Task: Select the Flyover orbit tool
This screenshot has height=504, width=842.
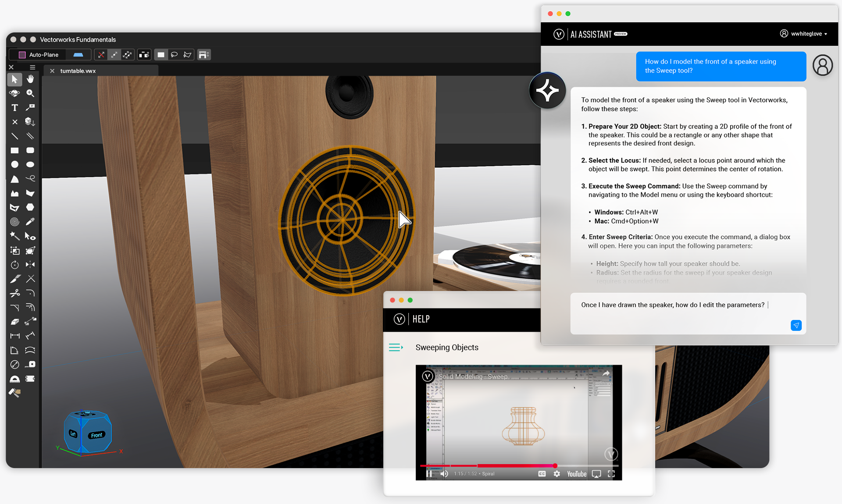Action: coord(14,93)
